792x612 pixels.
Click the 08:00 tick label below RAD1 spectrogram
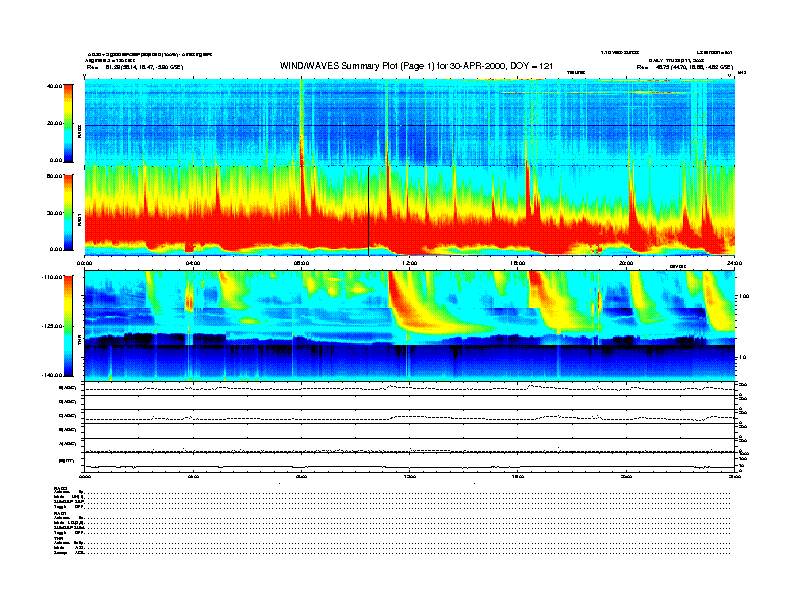(x=302, y=263)
